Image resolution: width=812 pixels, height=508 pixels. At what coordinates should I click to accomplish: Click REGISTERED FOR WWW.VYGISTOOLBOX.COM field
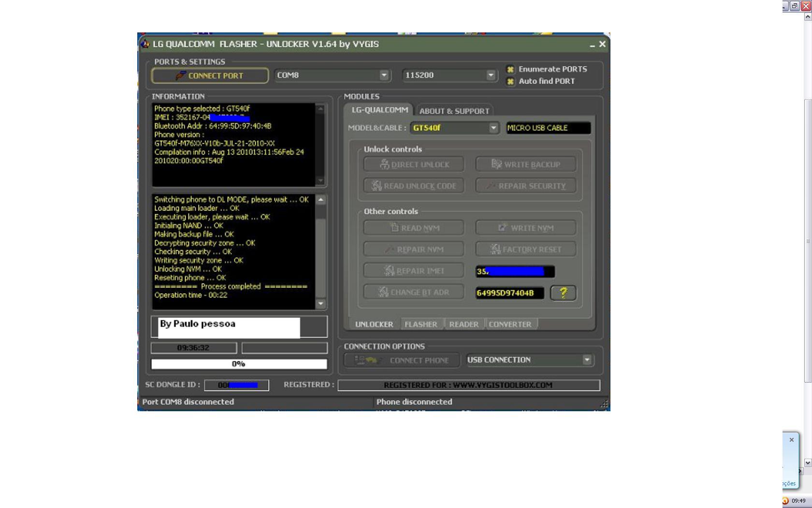point(468,385)
